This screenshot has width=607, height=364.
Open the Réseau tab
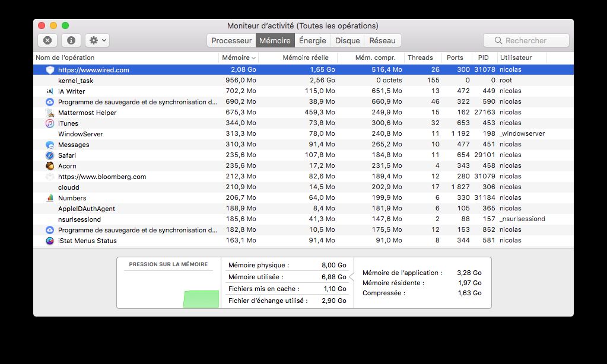click(382, 40)
